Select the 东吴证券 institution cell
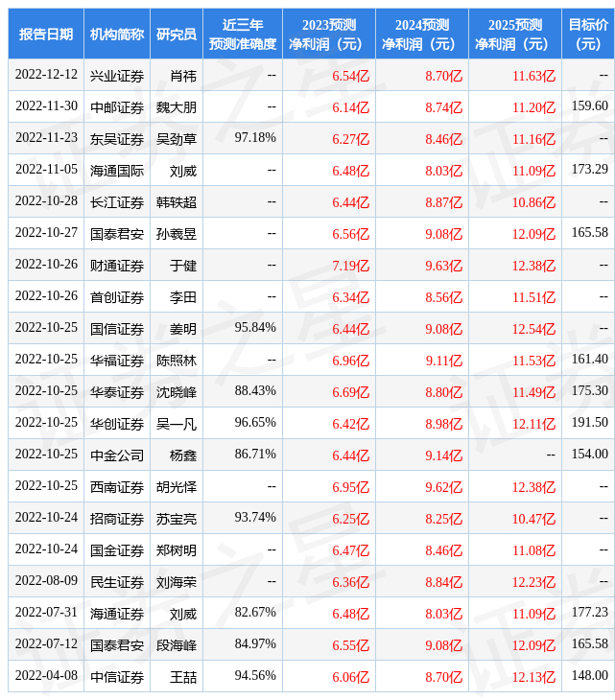 coord(117,139)
